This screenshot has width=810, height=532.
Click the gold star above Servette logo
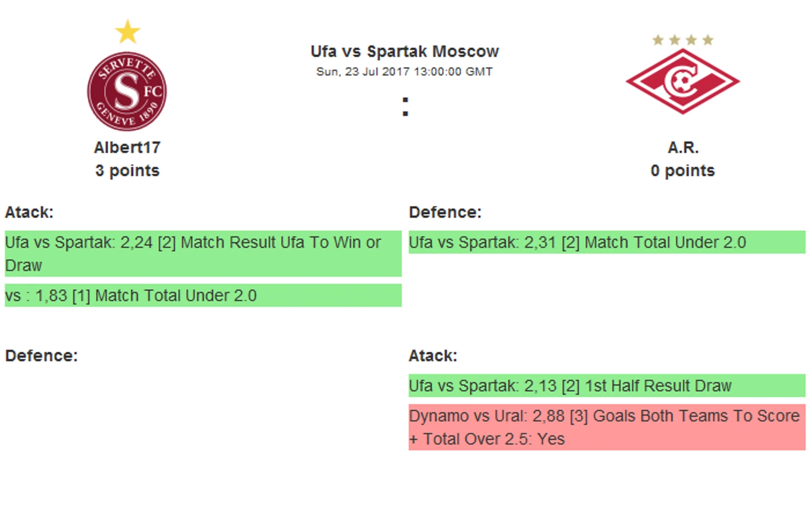point(128,32)
